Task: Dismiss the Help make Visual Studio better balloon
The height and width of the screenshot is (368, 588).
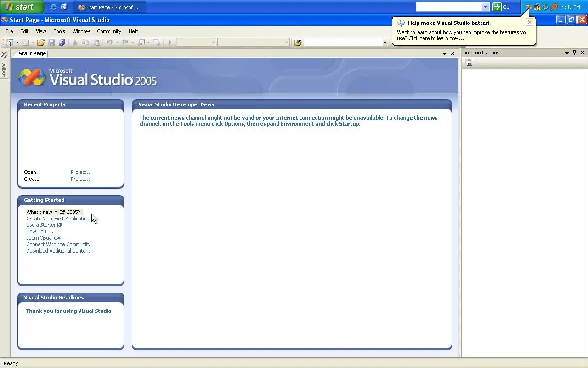Action: 530,22
